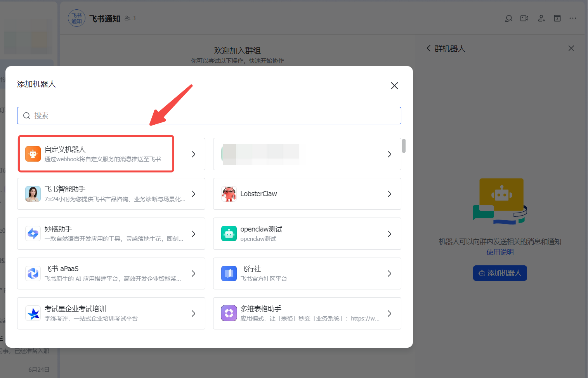The image size is (588, 378).
Task: Click the 使用说明 link
Action: [x=500, y=252]
